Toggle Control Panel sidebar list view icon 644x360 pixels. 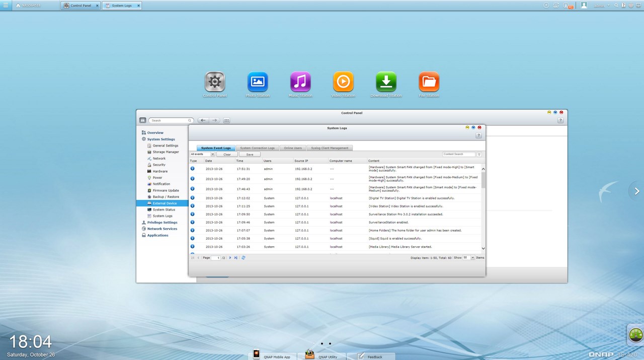[143, 120]
